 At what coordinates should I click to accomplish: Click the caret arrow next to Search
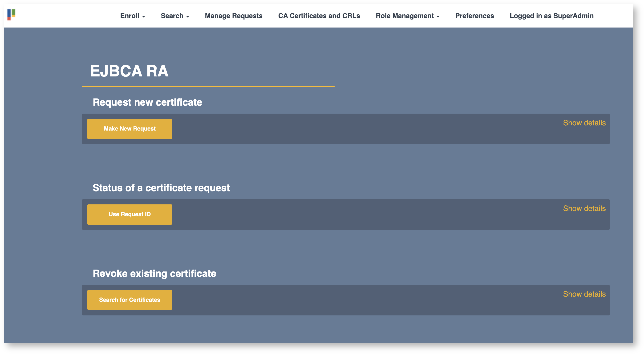pos(187,17)
